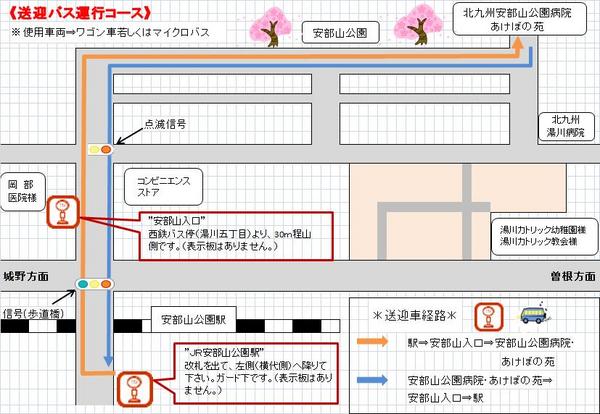Click the bus stop icon beside JR安部山公園駅 callout
This screenshot has height=414, width=600.
click(134, 389)
